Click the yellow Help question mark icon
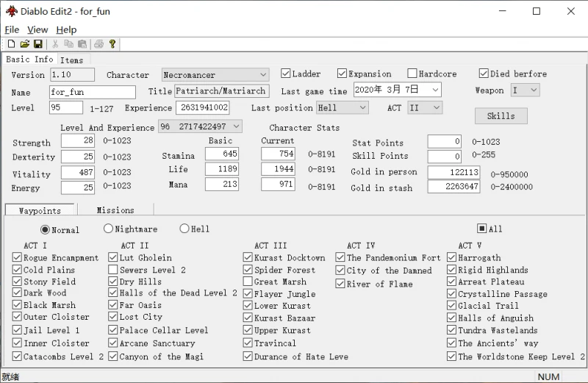Screen dimensions: 588x383 [x=112, y=44]
